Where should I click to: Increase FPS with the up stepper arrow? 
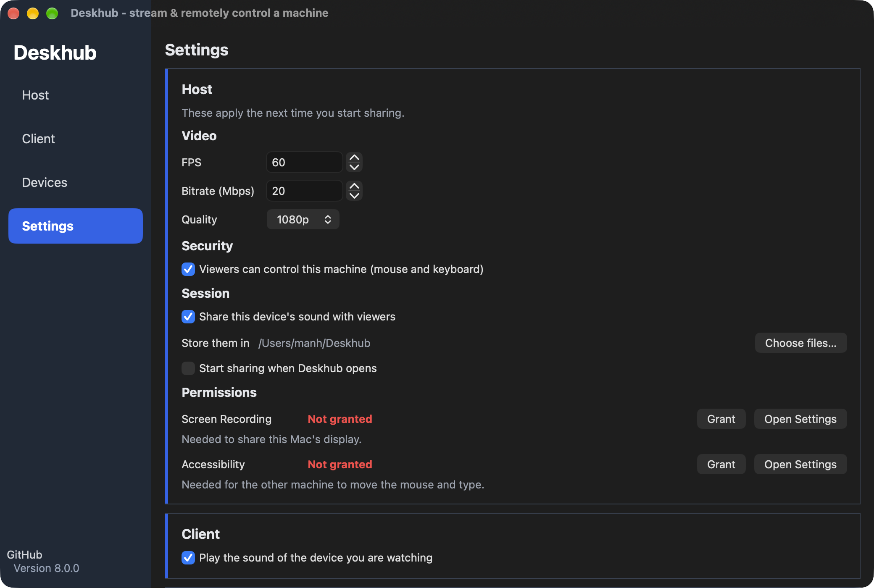click(x=354, y=157)
